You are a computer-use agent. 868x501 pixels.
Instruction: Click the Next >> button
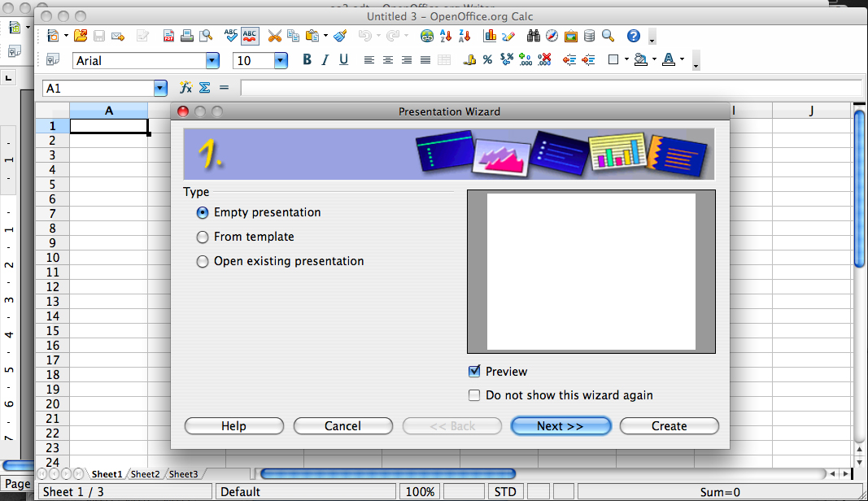560,425
